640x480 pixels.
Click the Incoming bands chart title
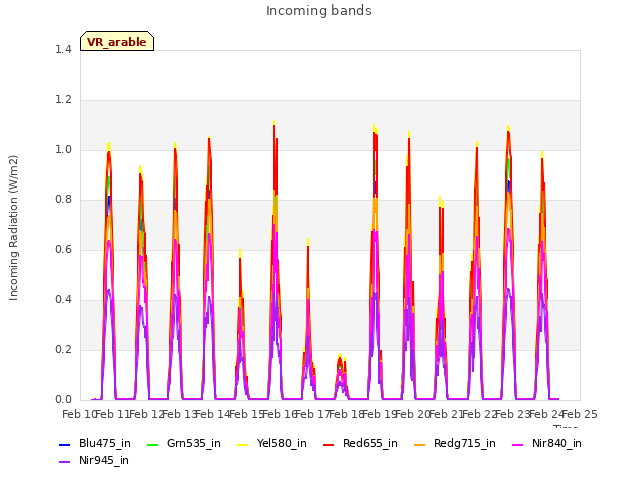tap(319, 11)
